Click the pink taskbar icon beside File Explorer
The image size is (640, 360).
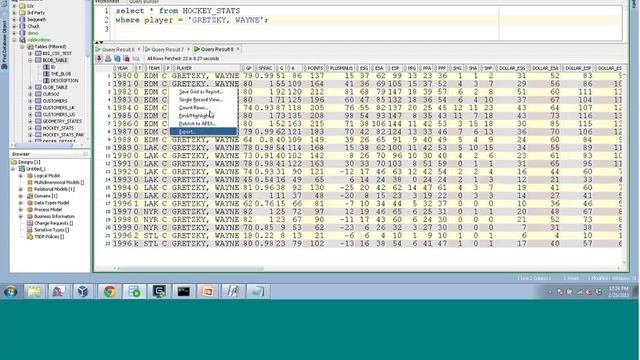pos(58,291)
